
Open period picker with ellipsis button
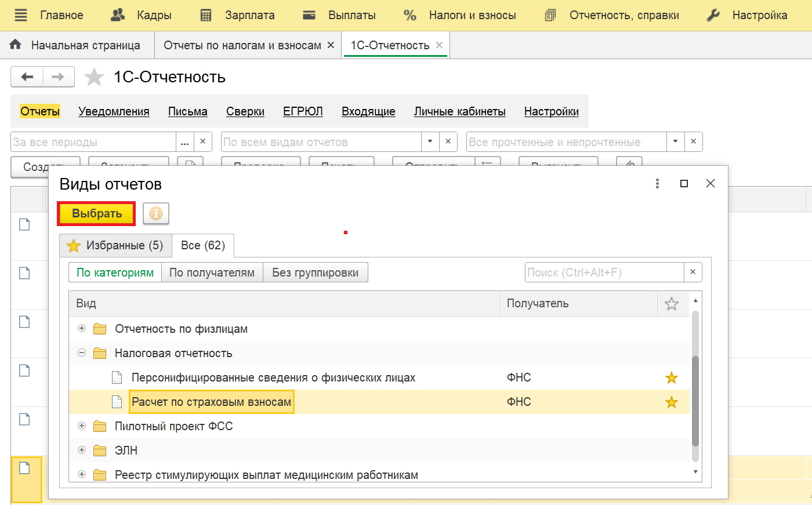point(184,142)
